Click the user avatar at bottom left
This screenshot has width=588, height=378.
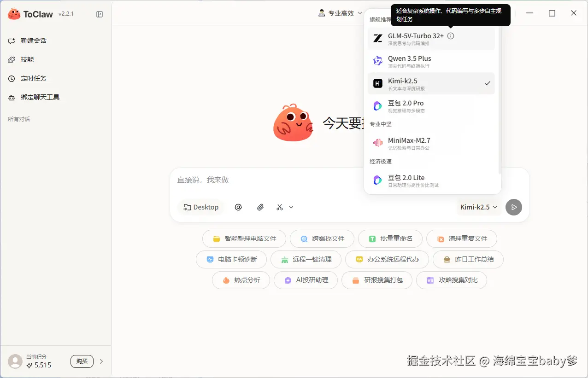(x=15, y=361)
